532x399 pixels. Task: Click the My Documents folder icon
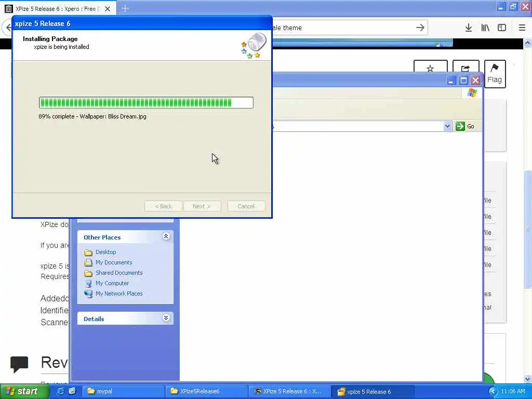pyautogui.click(x=88, y=262)
